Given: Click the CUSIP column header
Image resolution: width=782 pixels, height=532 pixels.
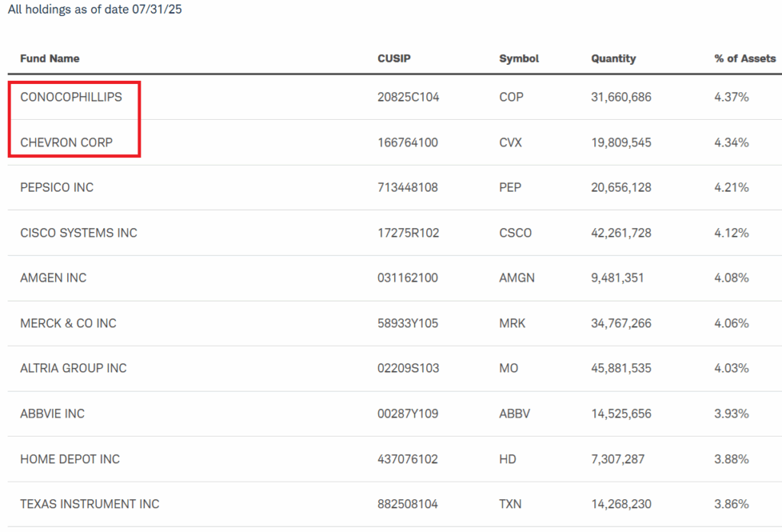Looking at the screenshot, I should click(x=394, y=58).
